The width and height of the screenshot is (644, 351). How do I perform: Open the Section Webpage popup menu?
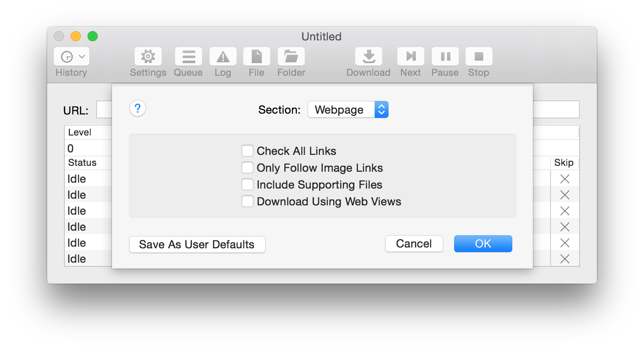click(x=348, y=109)
